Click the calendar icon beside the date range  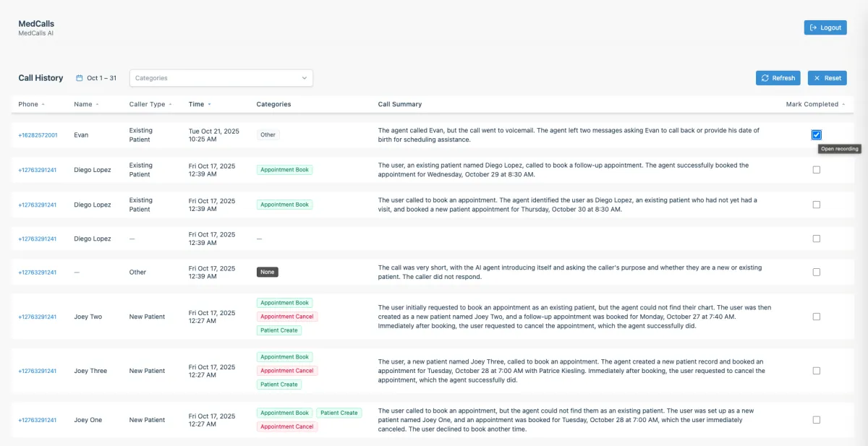point(80,77)
